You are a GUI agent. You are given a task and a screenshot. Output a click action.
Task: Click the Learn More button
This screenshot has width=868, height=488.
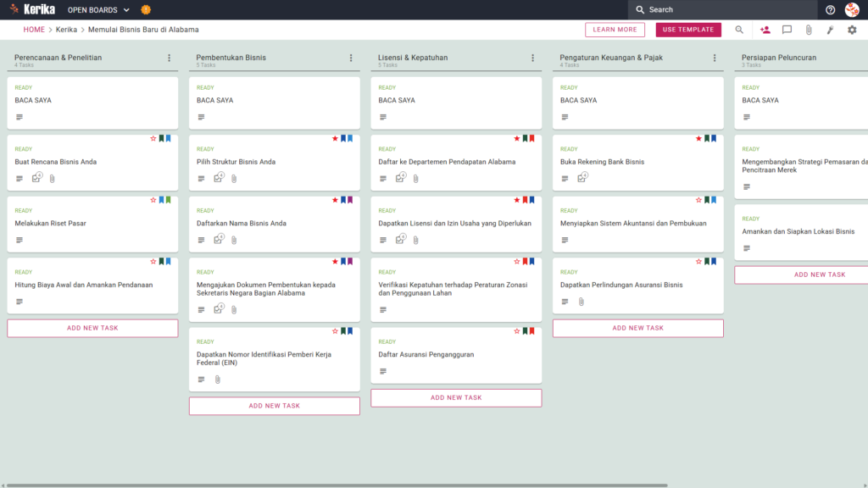tap(615, 30)
